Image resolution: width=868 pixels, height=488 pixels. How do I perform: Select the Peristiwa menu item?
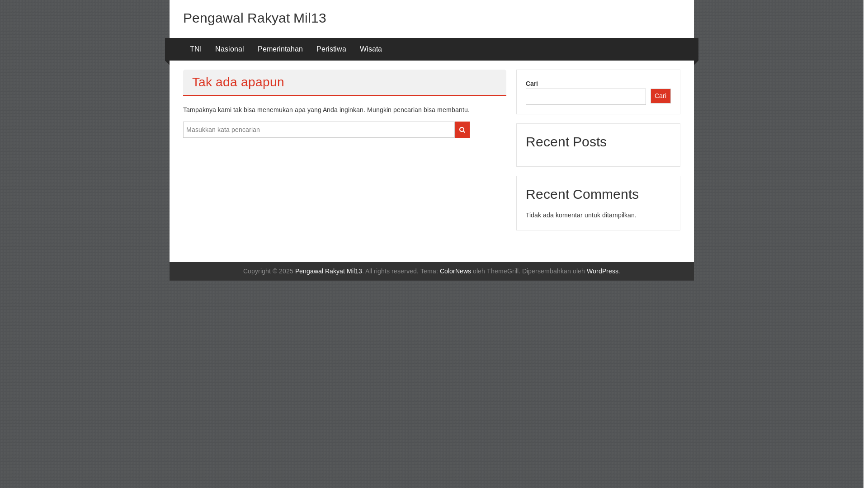tap(331, 49)
